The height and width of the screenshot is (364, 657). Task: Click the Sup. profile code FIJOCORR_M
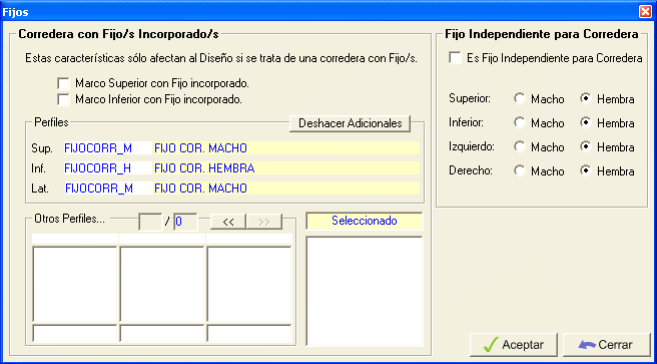(107, 148)
